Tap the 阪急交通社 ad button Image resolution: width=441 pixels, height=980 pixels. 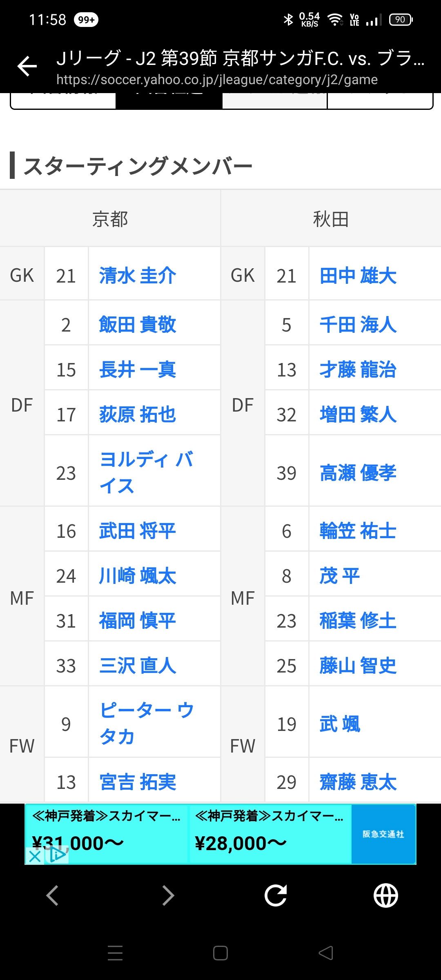[x=383, y=834]
